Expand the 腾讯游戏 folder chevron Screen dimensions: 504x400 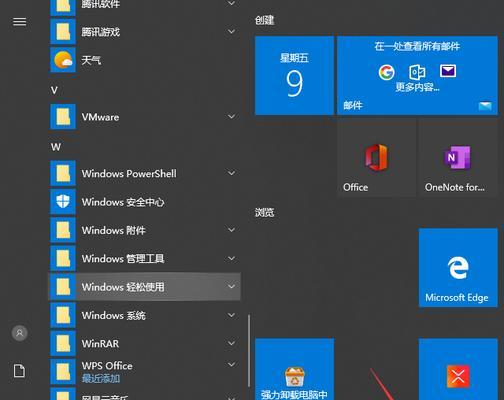[231, 32]
